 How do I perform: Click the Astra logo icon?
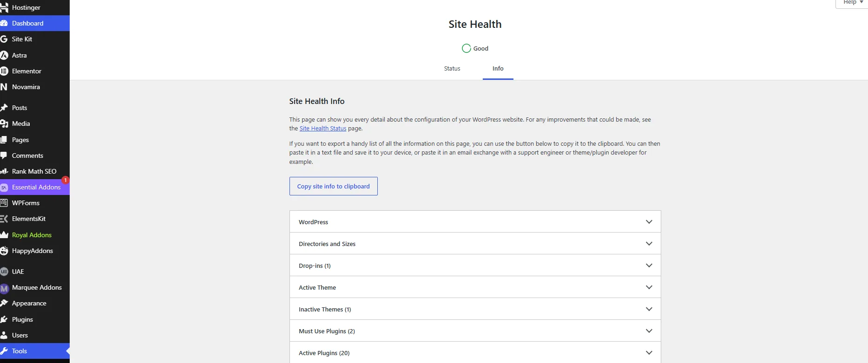(4, 55)
